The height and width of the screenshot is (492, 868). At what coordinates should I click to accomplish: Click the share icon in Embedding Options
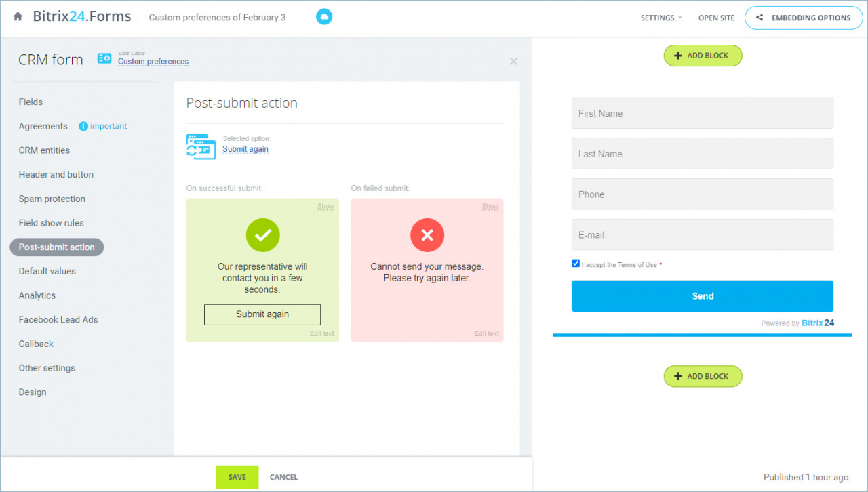point(759,18)
